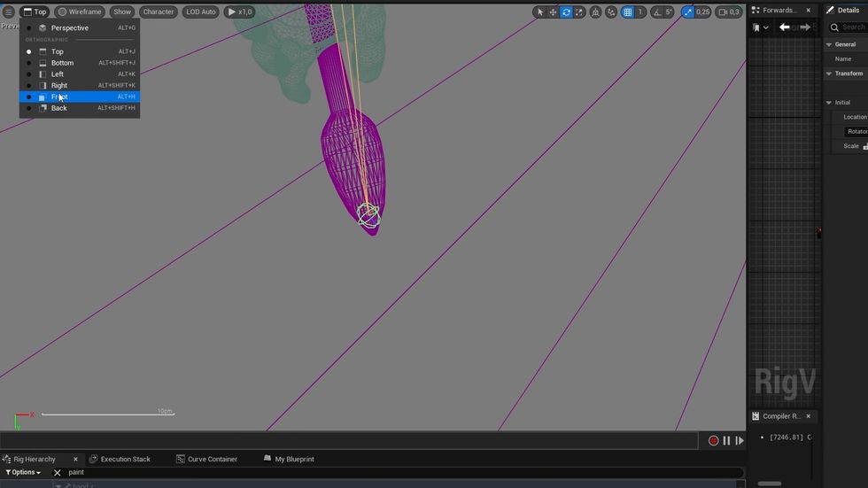Click the Bottom view icon in menu

pos(43,63)
